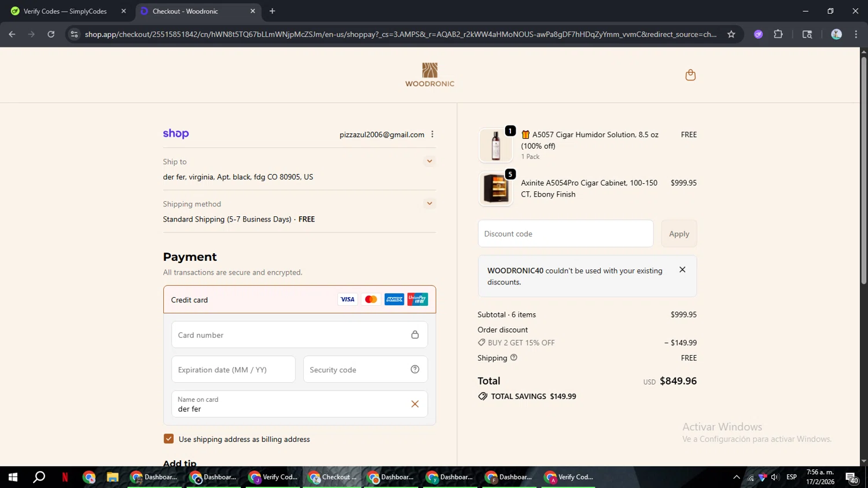The width and height of the screenshot is (868, 488).
Task: Click the browser address bar URL
Action: tap(400, 34)
